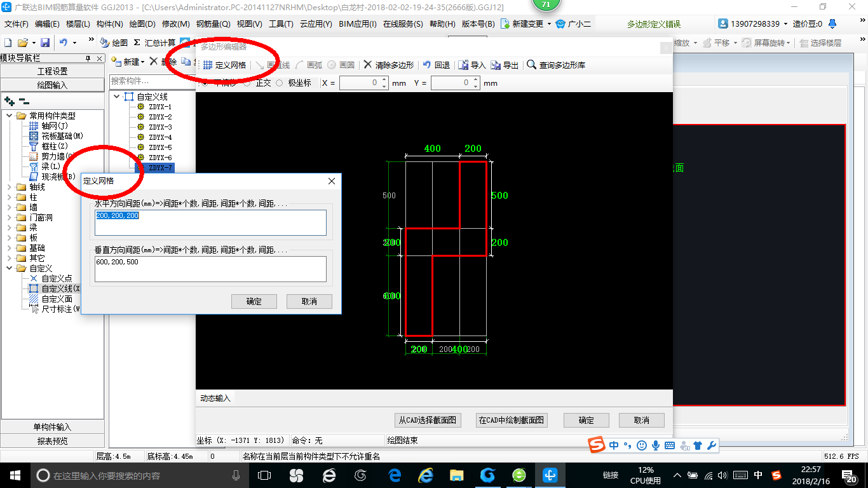Open the account 13907298339 dropdown

785,24
